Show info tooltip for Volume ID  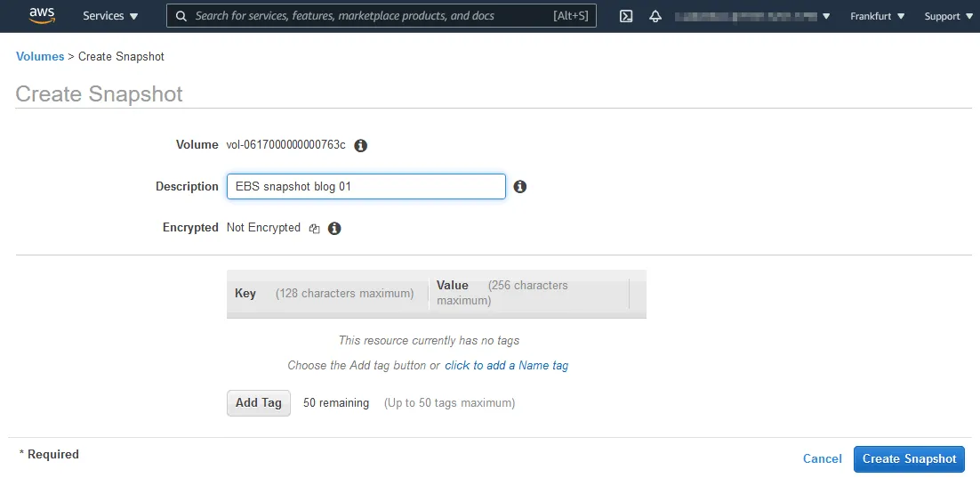[361, 145]
